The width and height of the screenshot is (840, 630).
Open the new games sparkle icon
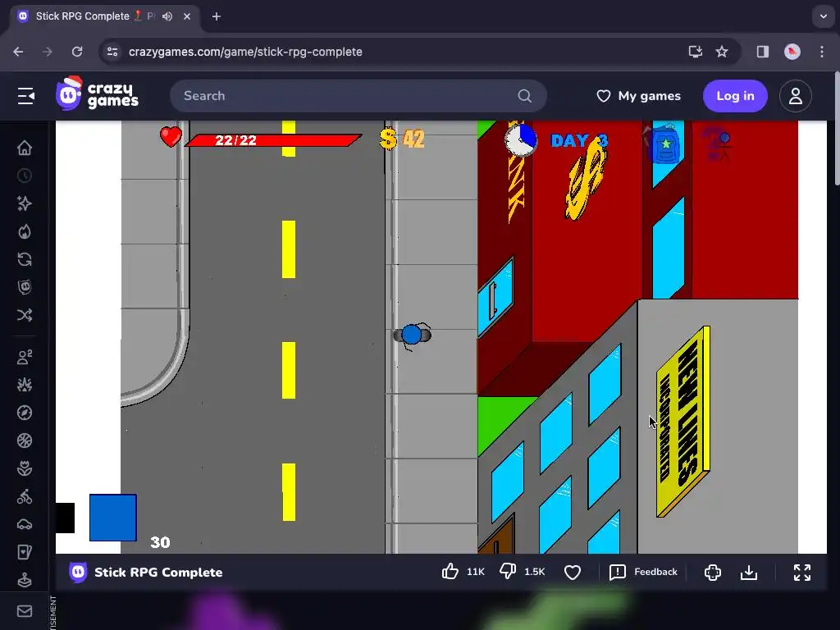coord(25,203)
